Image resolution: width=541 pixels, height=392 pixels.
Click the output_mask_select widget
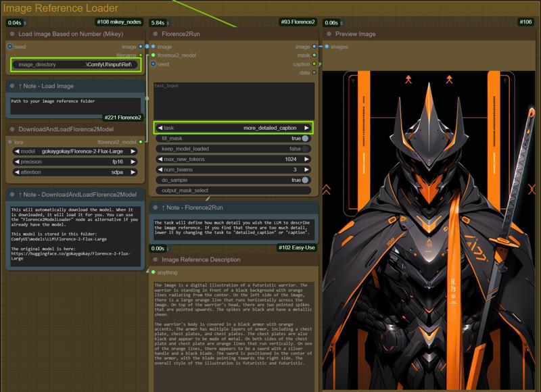[x=233, y=191]
